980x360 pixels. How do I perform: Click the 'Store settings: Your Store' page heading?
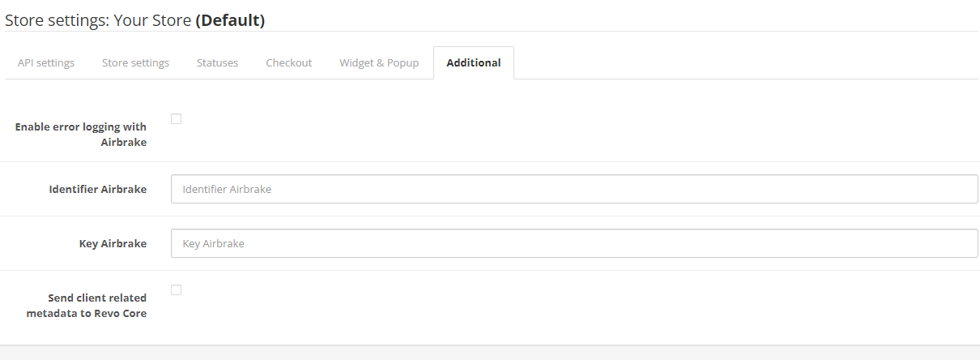tap(97, 20)
